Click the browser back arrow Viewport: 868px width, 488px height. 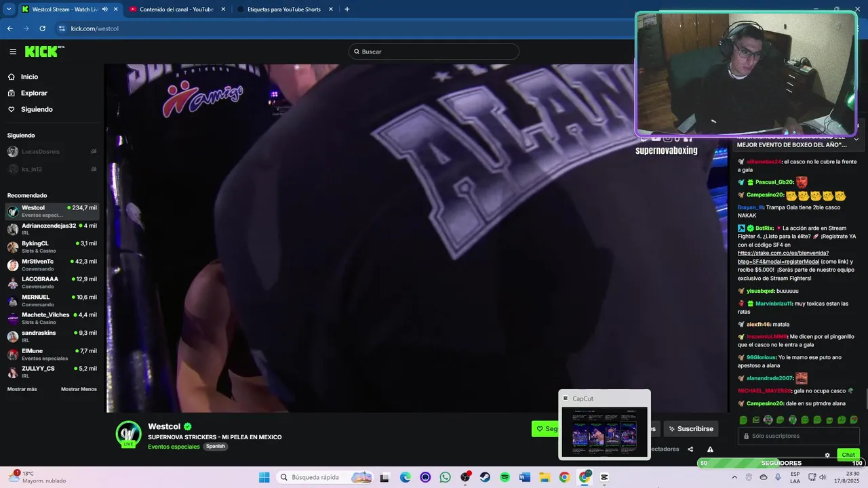pos(9,28)
